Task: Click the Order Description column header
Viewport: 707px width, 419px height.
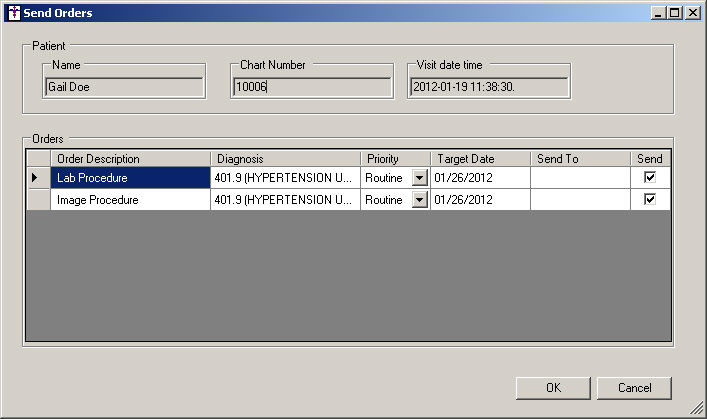Action: tap(130, 159)
